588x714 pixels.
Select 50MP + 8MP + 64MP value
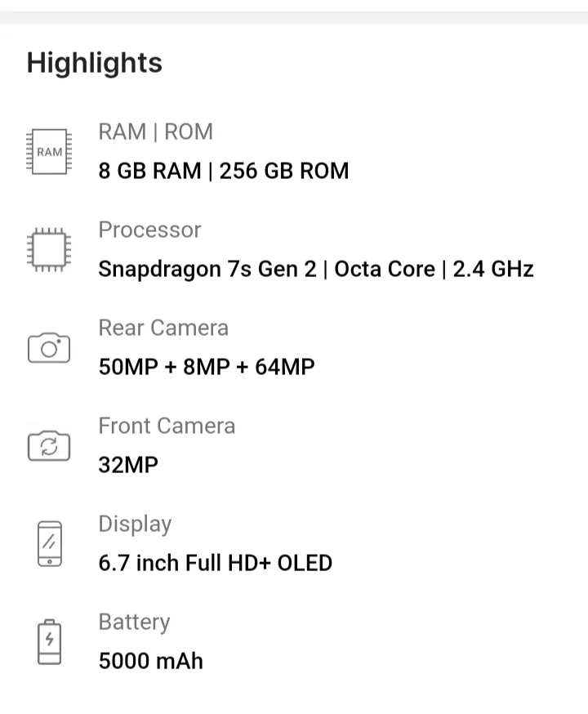[207, 367]
